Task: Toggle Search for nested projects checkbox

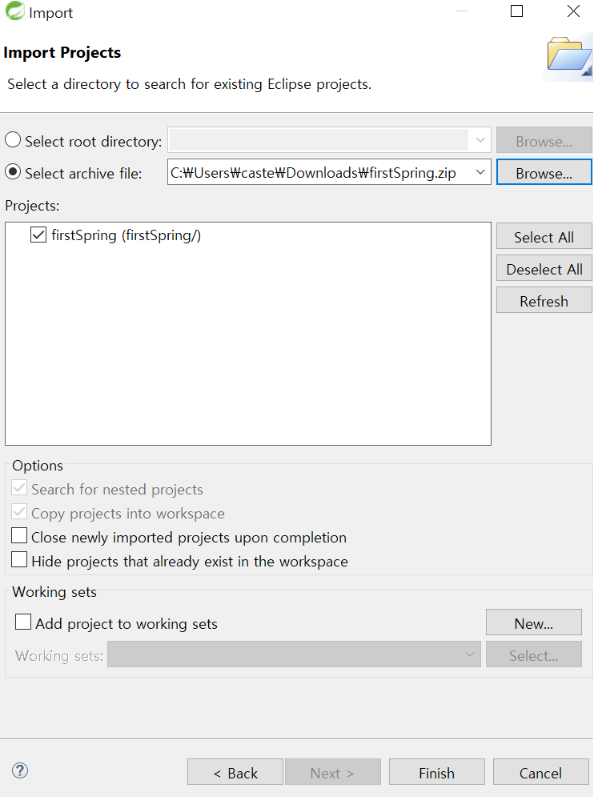Action: point(19,488)
